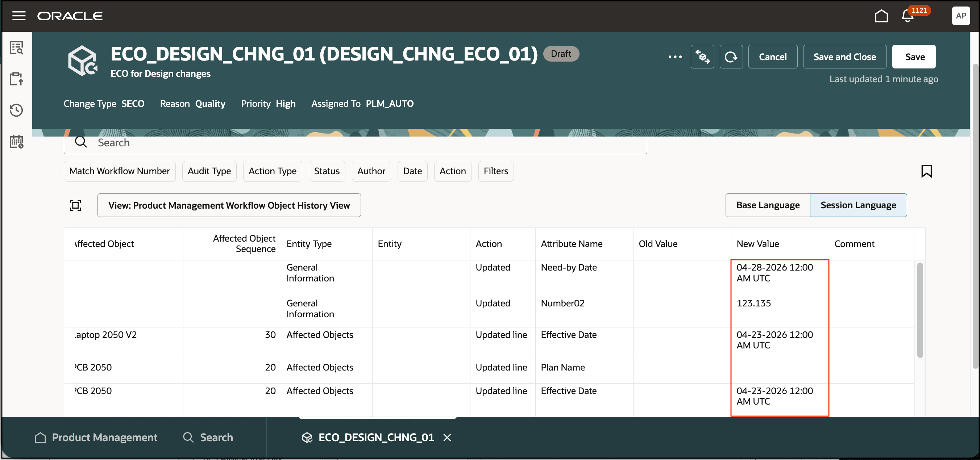The image size is (980, 460).
Task: Open the history clock sidebar icon
Action: point(16,110)
